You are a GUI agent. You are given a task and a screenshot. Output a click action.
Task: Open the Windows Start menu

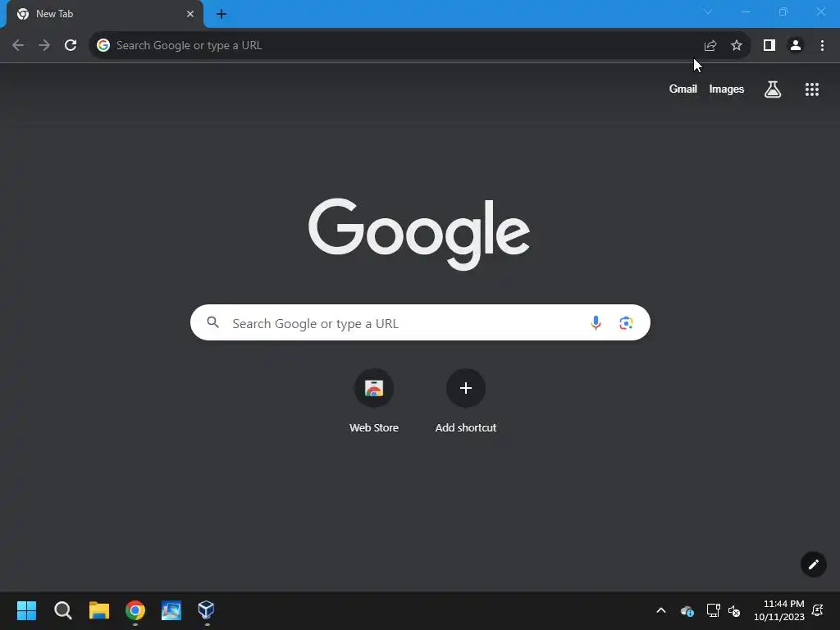pos(26,610)
